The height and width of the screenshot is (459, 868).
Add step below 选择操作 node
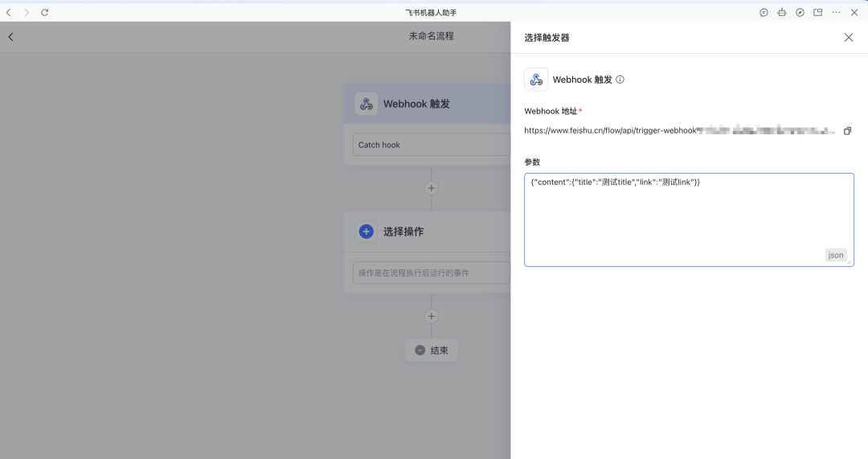tap(432, 316)
